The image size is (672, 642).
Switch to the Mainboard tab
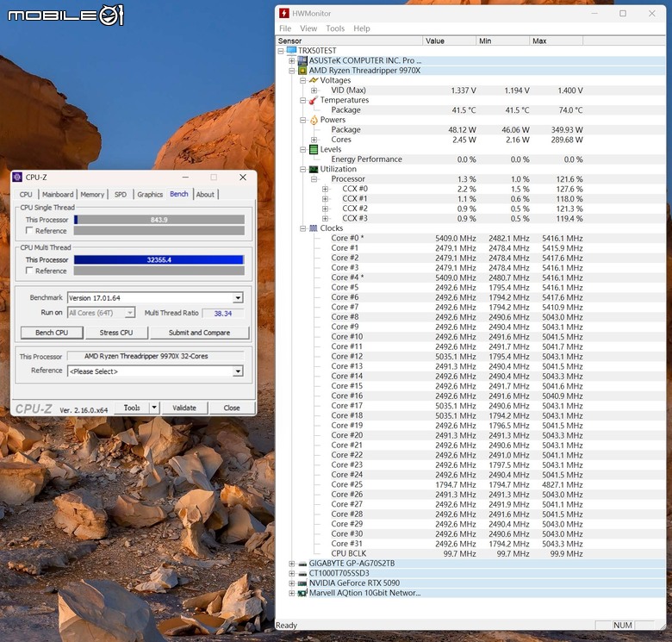pyautogui.click(x=58, y=194)
